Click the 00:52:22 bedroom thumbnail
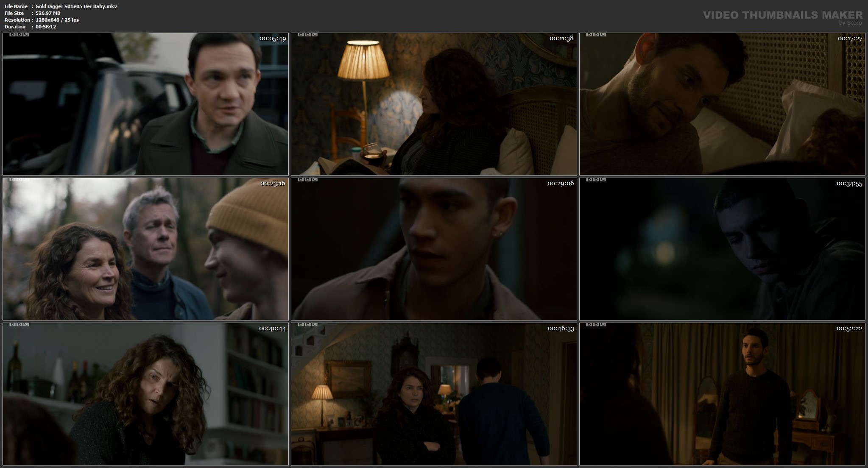Image resolution: width=868 pixels, height=468 pixels. coord(722,394)
